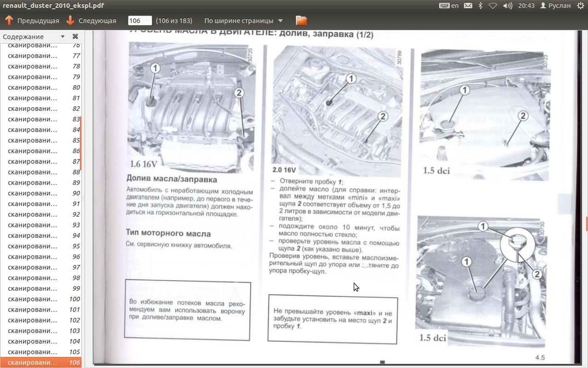Open the user menu 'Руслан'
The width and height of the screenshot is (588, 368).
(555, 6)
